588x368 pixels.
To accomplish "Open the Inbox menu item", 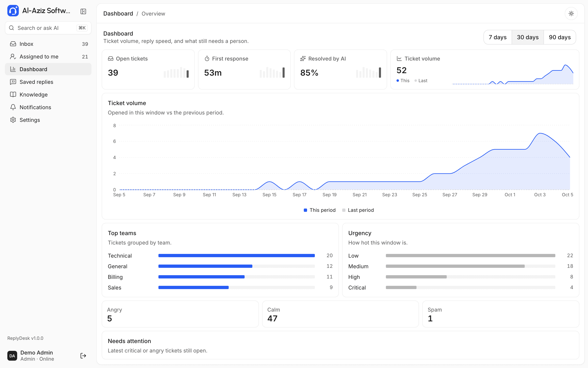I will coord(48,44).
